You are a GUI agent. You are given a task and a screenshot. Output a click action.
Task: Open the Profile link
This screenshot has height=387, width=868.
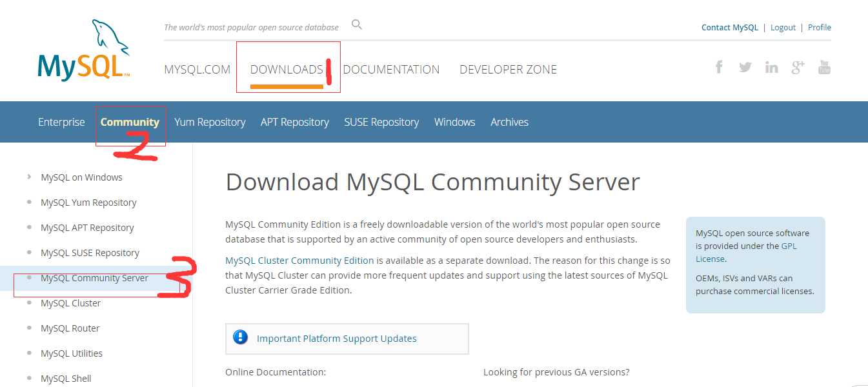pos(820,28)
